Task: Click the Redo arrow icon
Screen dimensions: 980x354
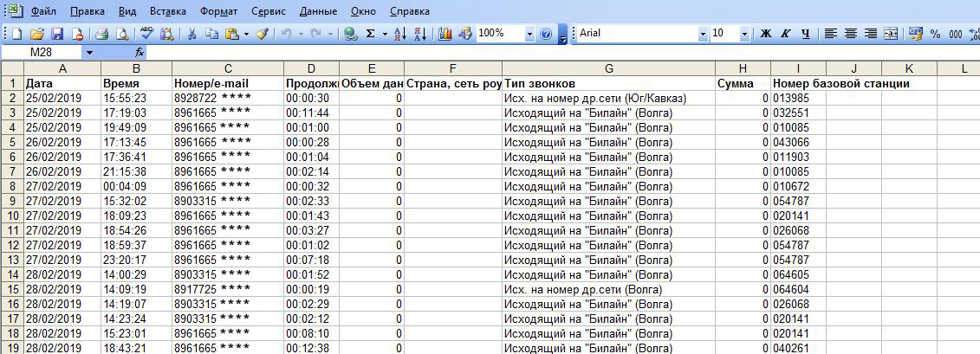Action: (x=316, y=35)
